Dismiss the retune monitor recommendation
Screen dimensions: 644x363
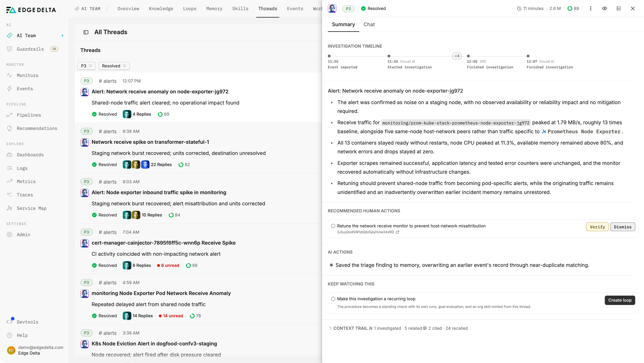623,227
